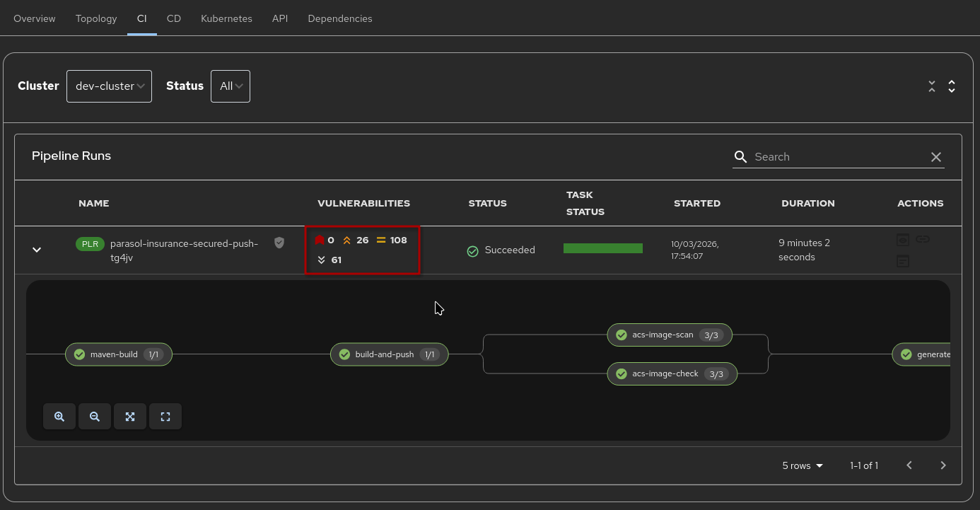Viewport: 980px width, 510px height.
Task: Click the maven-build task in pipeline graph
Action: point(118,354)
